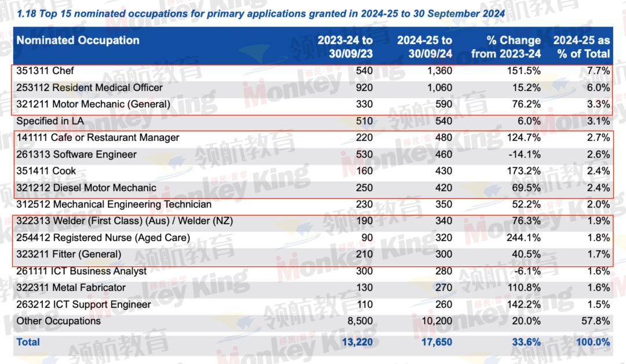This screenshot has height=364, width=626.
Task: Select 254412 Registered Nurse (Aged Care)
Action: [x=103, y=238]
